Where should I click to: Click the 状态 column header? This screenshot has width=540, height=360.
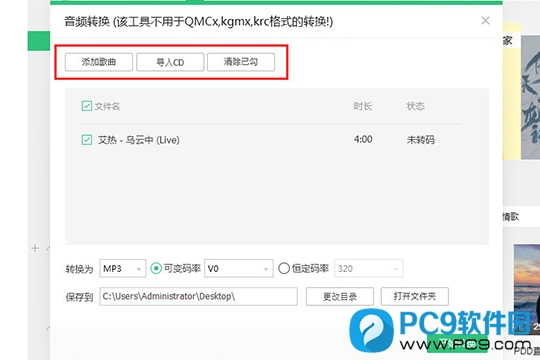[x=416, y=106]
